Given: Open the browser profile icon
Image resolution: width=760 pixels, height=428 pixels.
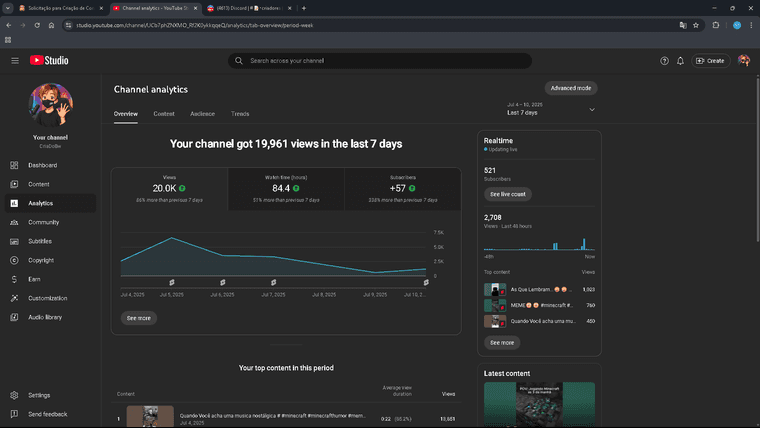Looking at the screenshot, I should [x=737, y=25].
